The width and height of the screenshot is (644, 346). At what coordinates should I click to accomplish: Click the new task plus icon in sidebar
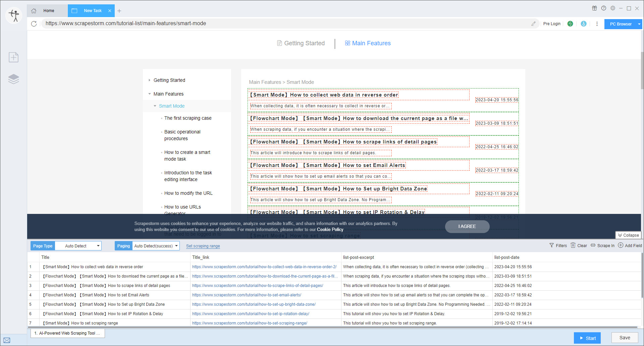click(13, 57)
